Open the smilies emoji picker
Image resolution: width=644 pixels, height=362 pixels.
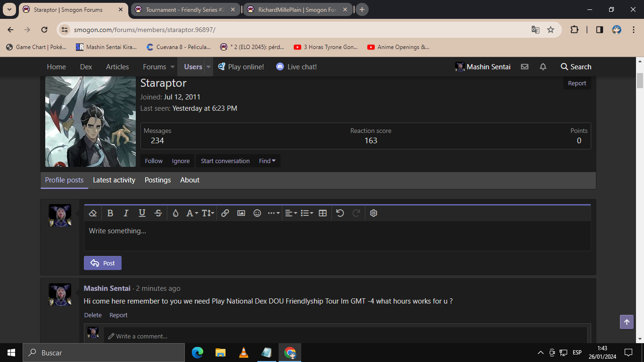click(257, 213)
